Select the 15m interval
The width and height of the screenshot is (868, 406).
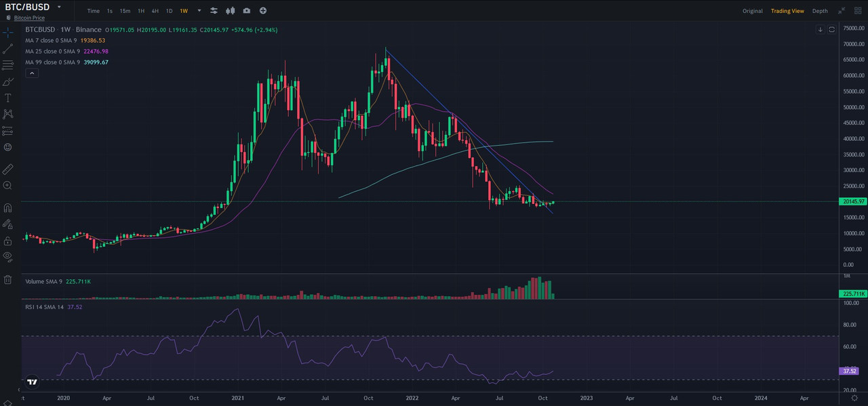(125, 11)
